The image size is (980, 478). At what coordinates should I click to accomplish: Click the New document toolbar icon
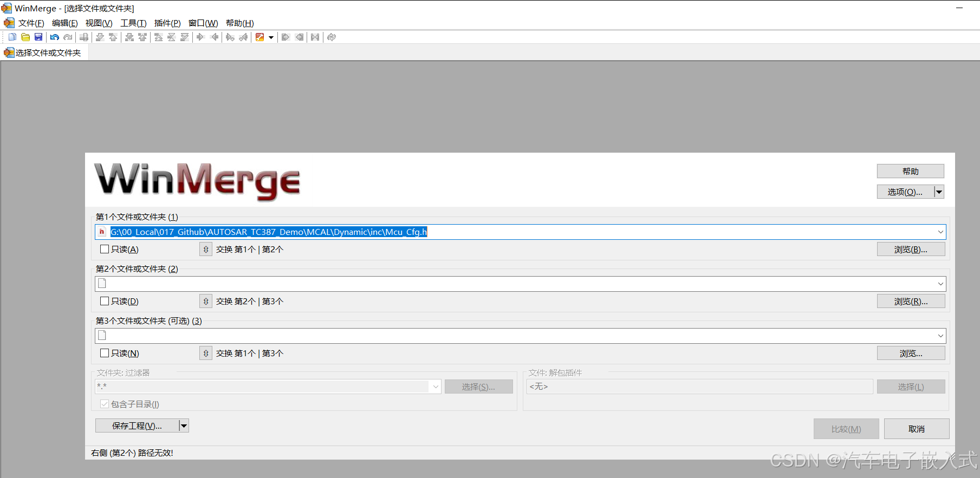click(12, 37)
